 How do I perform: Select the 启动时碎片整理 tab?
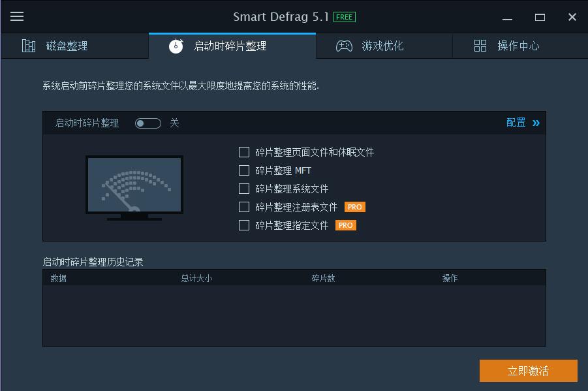point(232,46)
